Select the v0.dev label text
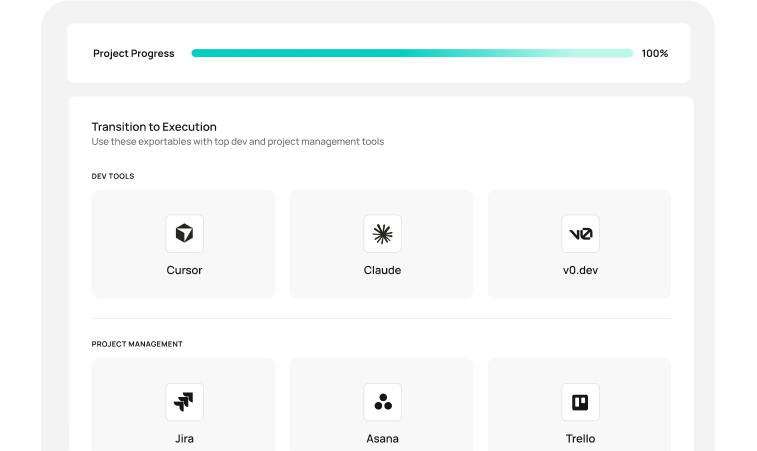This screenshot has height=451, width=757. (x=580, y=270)
